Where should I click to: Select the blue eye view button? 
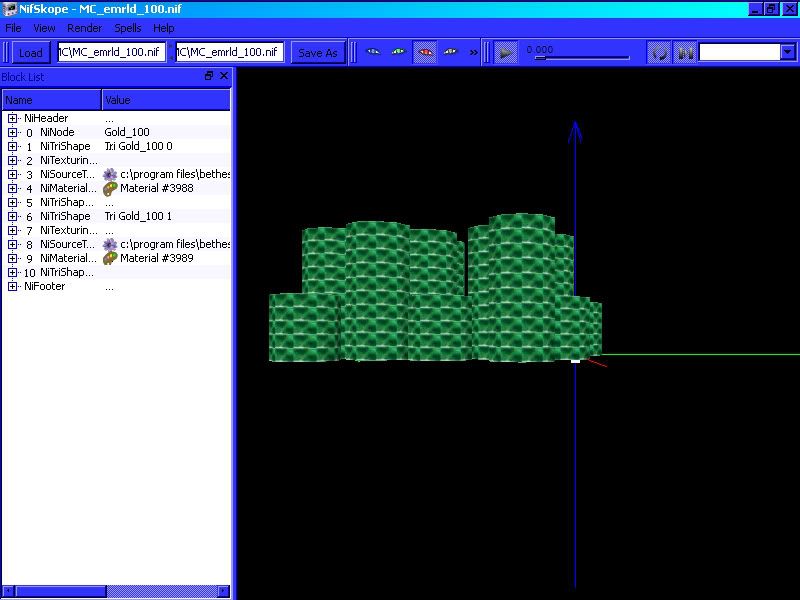373,52
